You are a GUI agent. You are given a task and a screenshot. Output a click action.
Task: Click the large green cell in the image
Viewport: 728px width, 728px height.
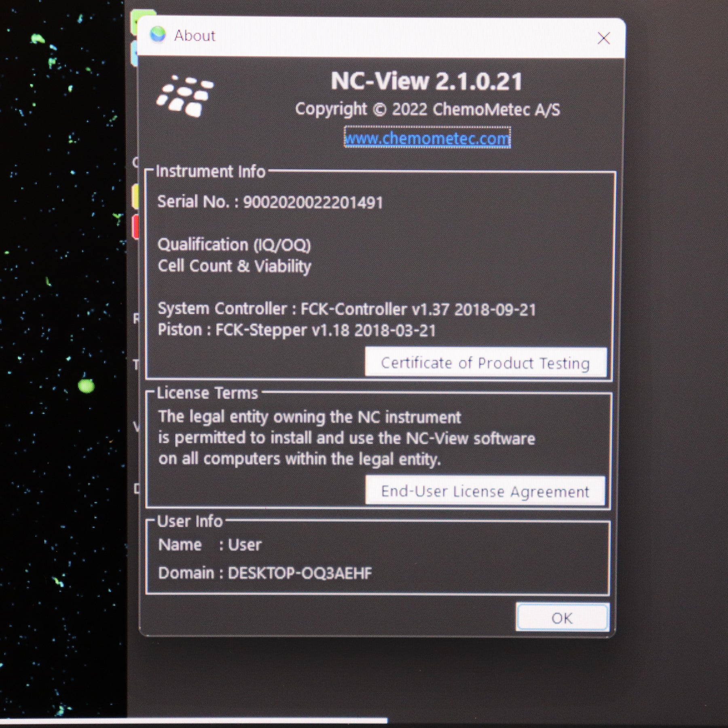tap(86, 386)
